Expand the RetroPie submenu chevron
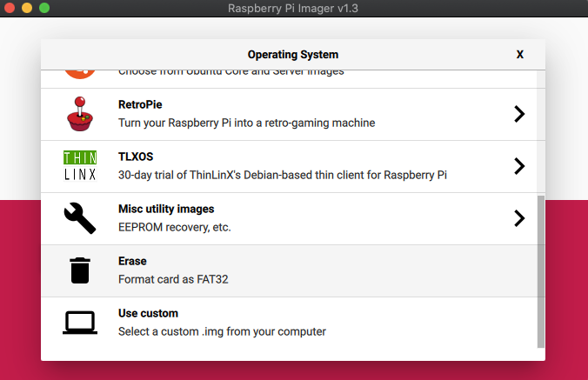The height and width of the screenshot is (380, 588). click(519, 114)
